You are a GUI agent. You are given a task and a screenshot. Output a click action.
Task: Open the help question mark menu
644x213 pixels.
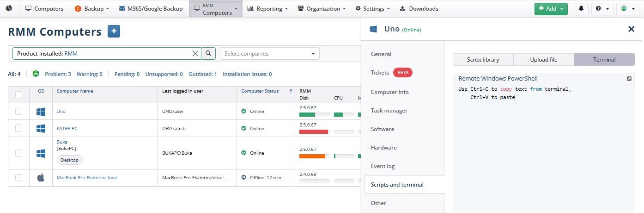click(602, 9)
